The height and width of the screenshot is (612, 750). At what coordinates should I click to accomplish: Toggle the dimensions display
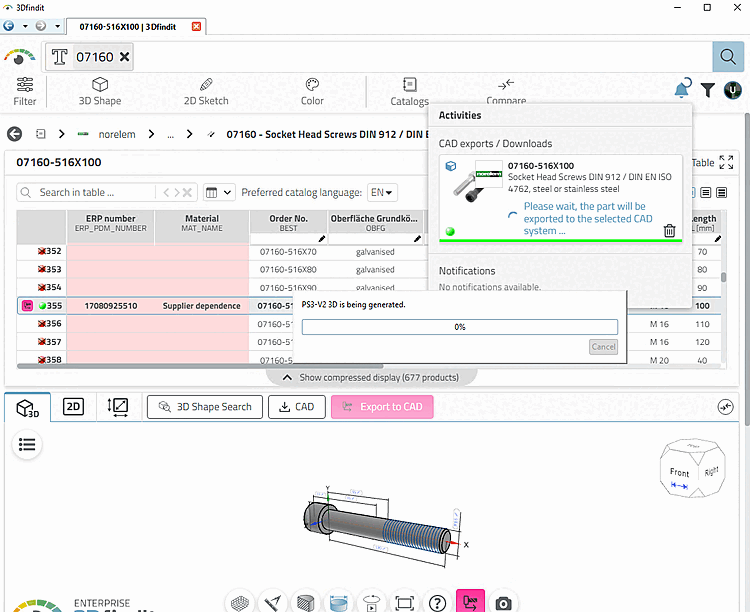pos(338,602)
